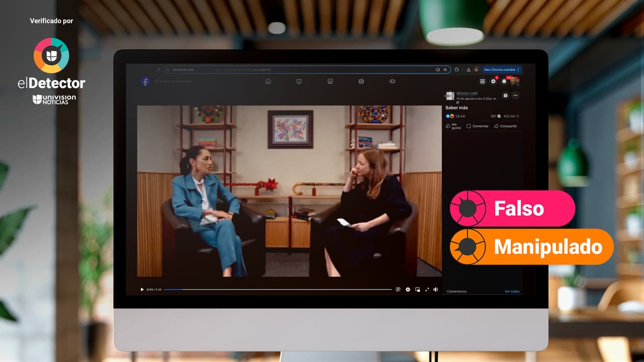Open the Facebook menu grid icon
The width and height of the screenshot is (644, 362).
pos(482,81)
